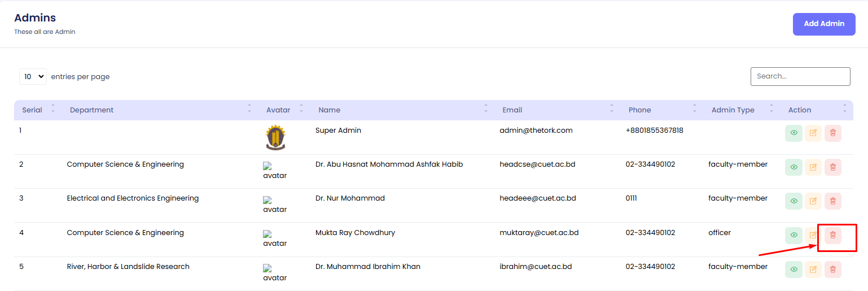Sort the table by Admin Type
Viewport: 868px width, 291px height.
733,110
